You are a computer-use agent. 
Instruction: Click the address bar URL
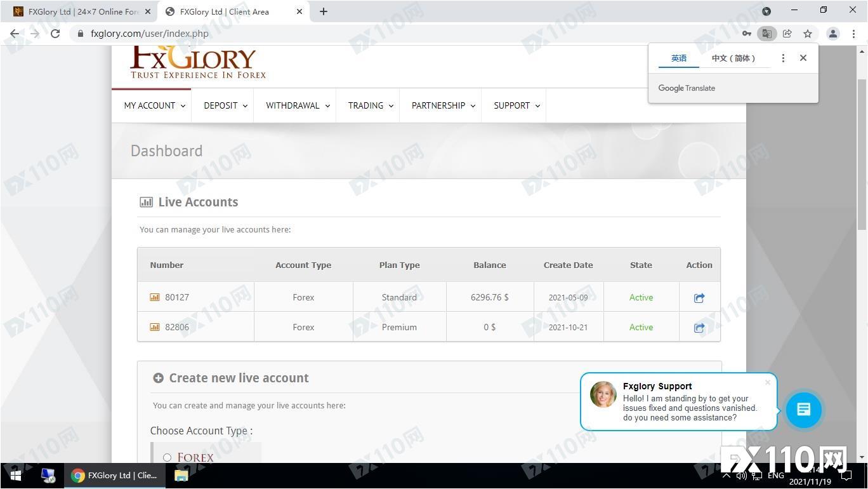(x=150, y=34)
